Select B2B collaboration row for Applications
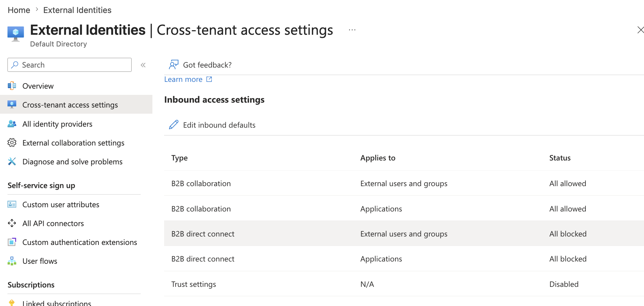644x306 pixels. [404, 209]
